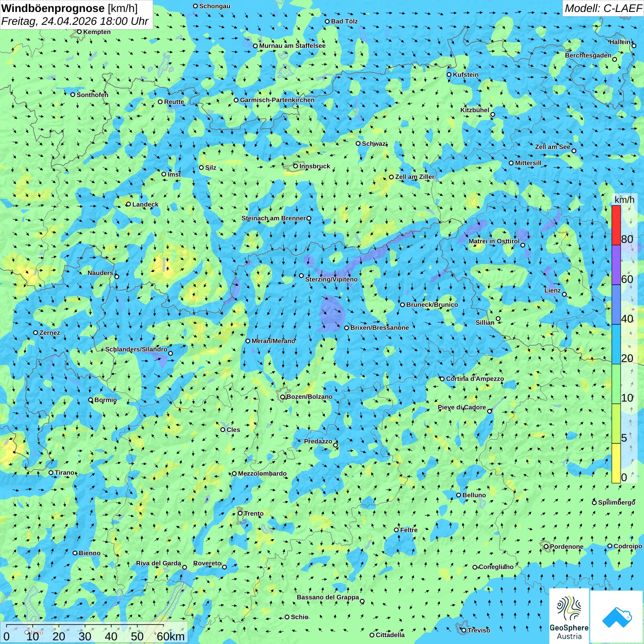Select the Bormio city label
The width and height of the screenshot is (644, 644).
105,400
